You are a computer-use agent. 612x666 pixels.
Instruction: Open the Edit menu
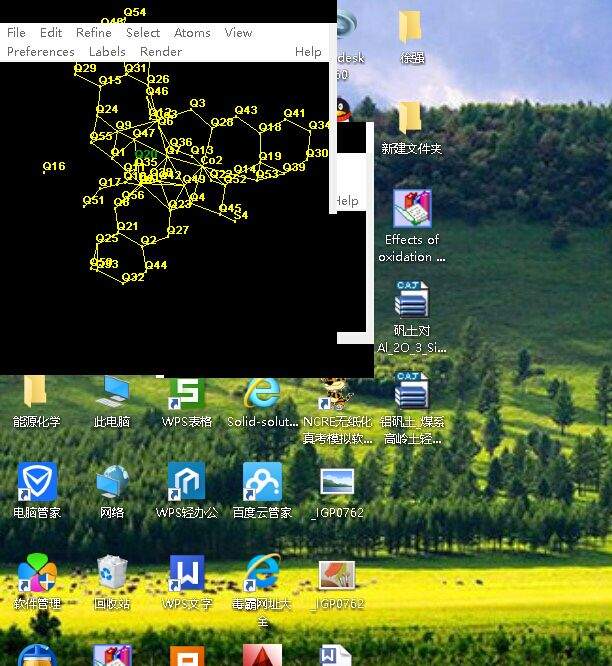(51, 33)
